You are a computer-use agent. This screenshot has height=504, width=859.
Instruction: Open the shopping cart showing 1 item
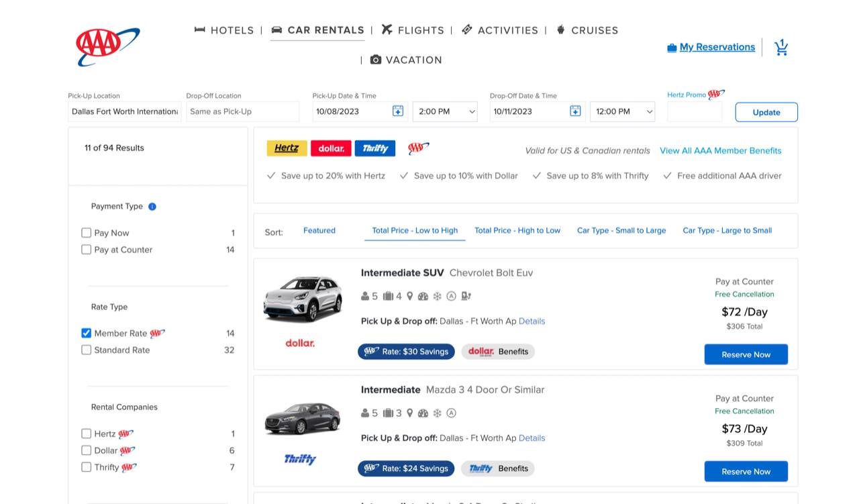pyautogui.click(x=780, y=47)
